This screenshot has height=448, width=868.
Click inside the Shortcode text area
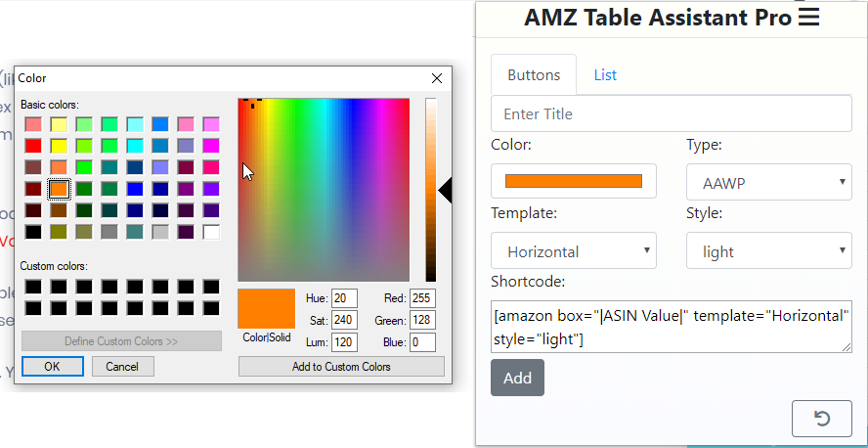[x=671, y=327]
